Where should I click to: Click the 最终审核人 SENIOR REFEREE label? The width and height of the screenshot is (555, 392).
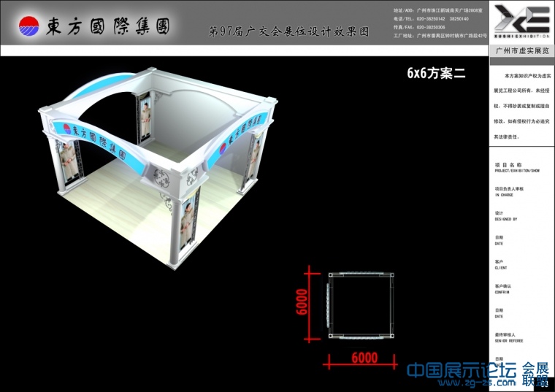click(x=509, y=337)
